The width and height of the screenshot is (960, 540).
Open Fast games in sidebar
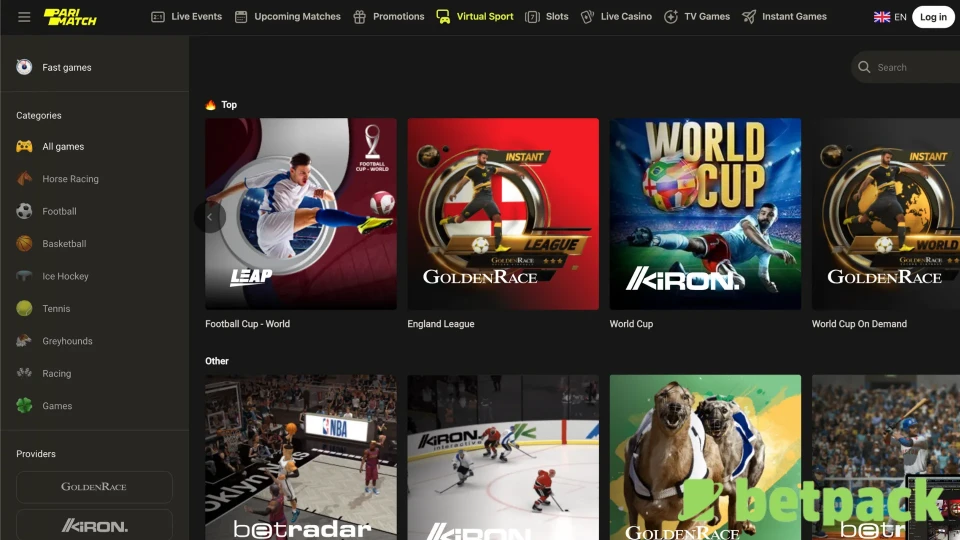[66, 67]
